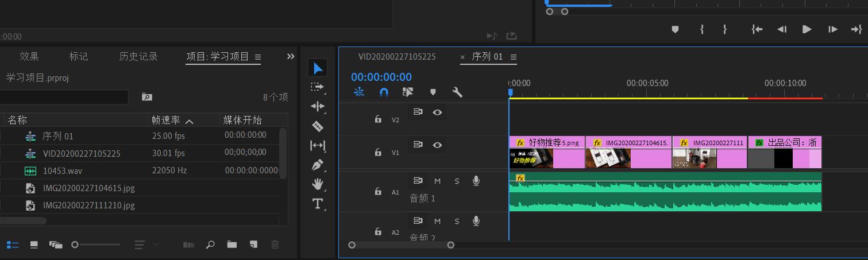The width and height of the screenshot is (868, 260).
Task: Solo track A1 with S button
Action: tap(457, 181)
